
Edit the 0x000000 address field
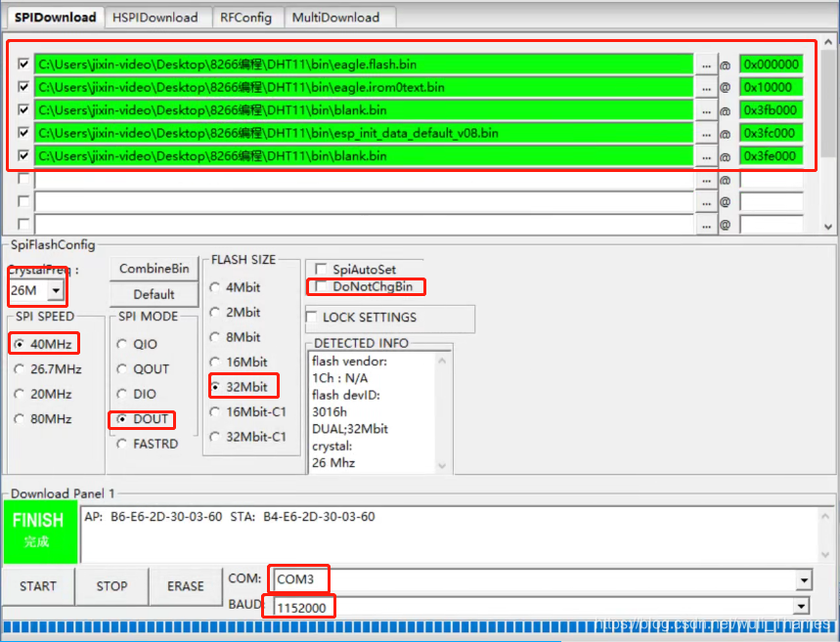772,64
